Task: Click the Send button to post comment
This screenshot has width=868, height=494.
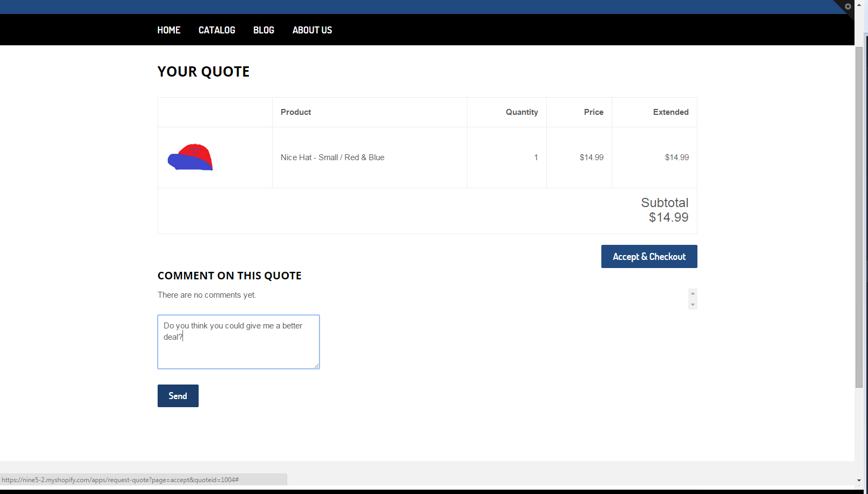Action: 178,395
